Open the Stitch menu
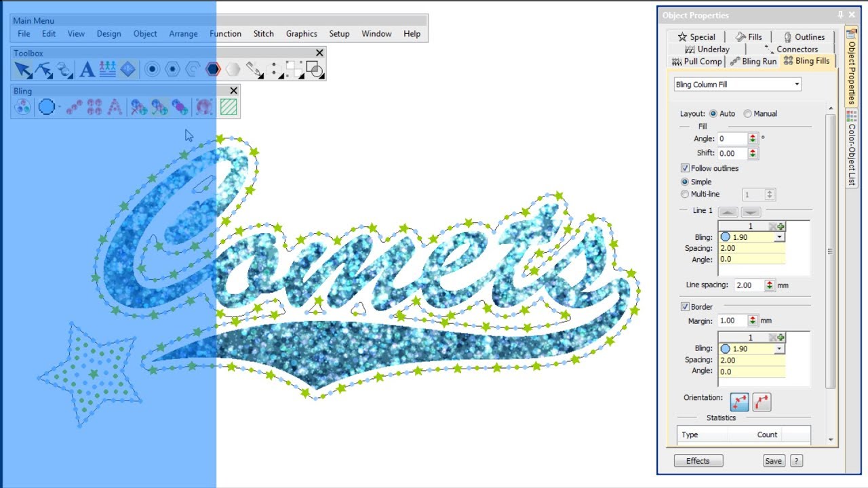The image size is (868, 488). coord(264,34)
